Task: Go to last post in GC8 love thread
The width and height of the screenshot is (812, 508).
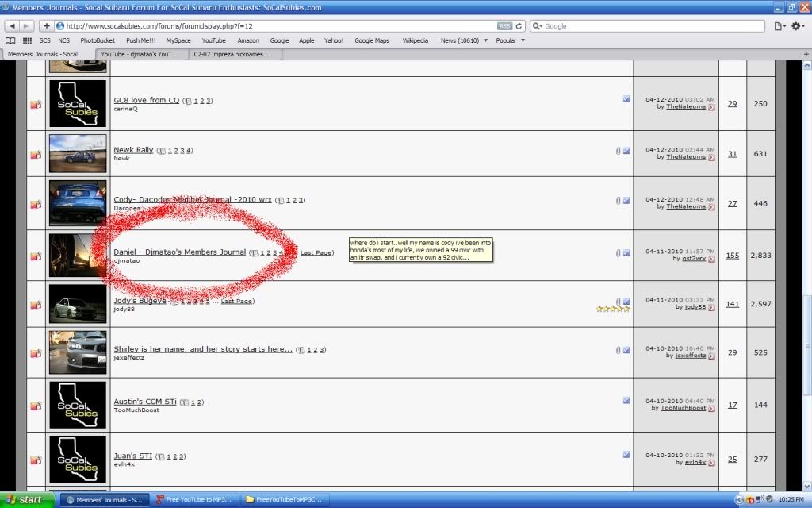Action: tap(711, 106)
